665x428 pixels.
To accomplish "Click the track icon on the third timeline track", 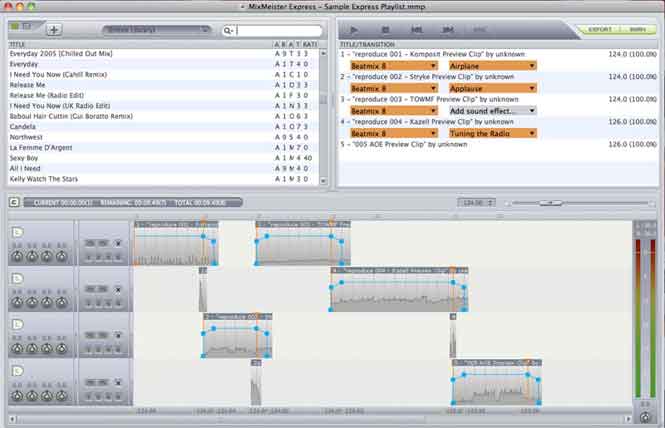I will (x=17, y=324).
